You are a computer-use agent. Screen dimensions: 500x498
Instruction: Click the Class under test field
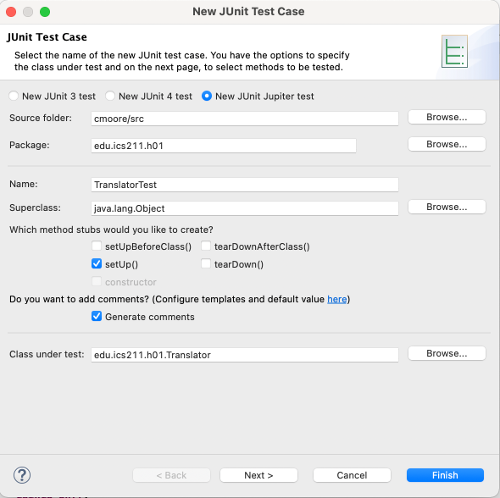pos(245,355)
